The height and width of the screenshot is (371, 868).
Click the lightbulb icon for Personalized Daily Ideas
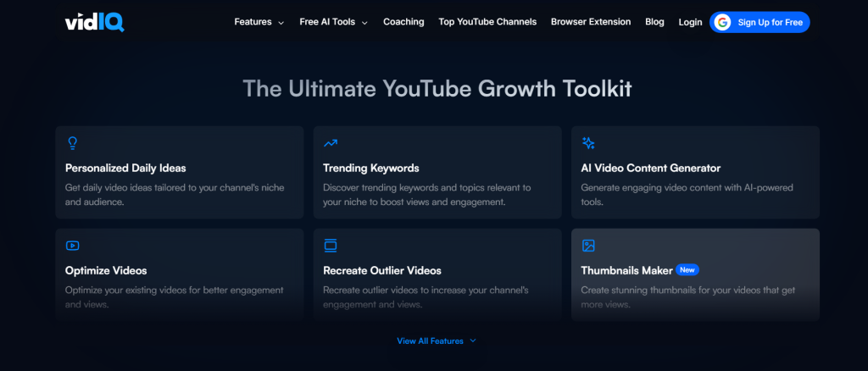[73, 143]
